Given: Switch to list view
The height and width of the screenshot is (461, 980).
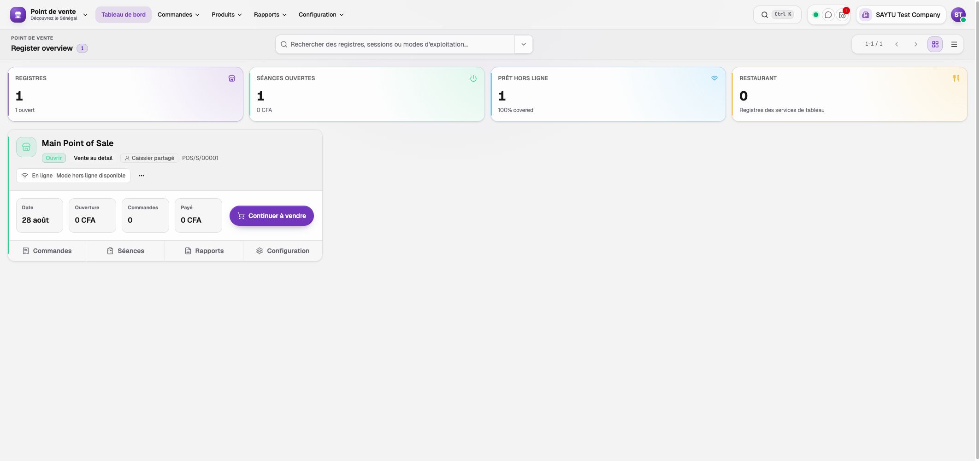Looking at the screenshot, I should pos(954,44).
